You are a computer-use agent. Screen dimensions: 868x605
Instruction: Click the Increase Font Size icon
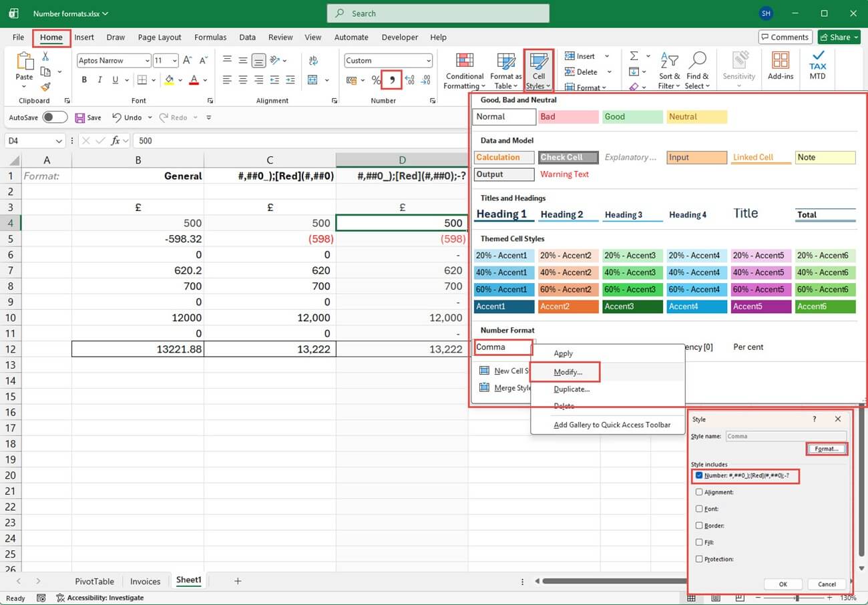(x=188, y=60)
